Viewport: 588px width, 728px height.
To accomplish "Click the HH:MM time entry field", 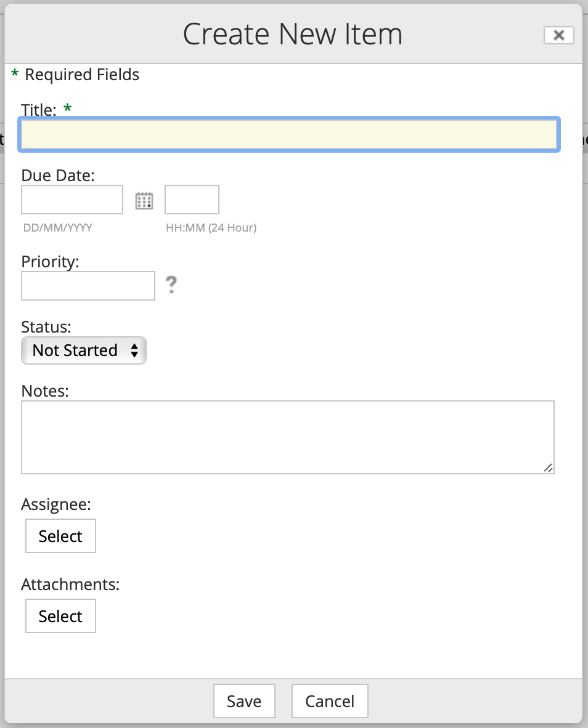I will 192,200.
